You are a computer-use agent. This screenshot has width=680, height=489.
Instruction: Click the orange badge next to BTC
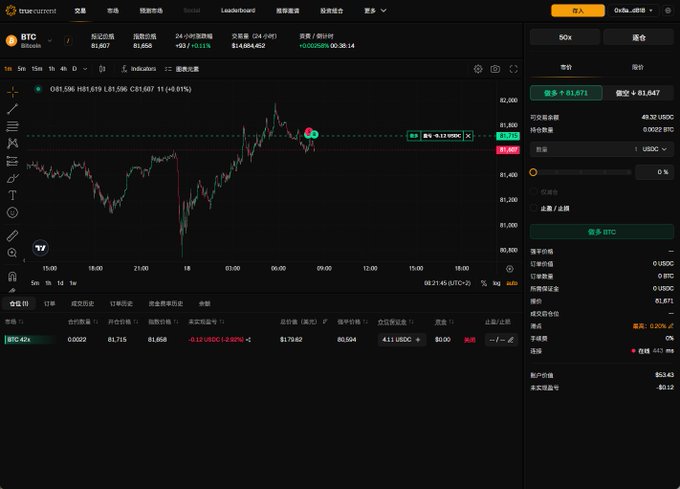[x=68, y=41]
